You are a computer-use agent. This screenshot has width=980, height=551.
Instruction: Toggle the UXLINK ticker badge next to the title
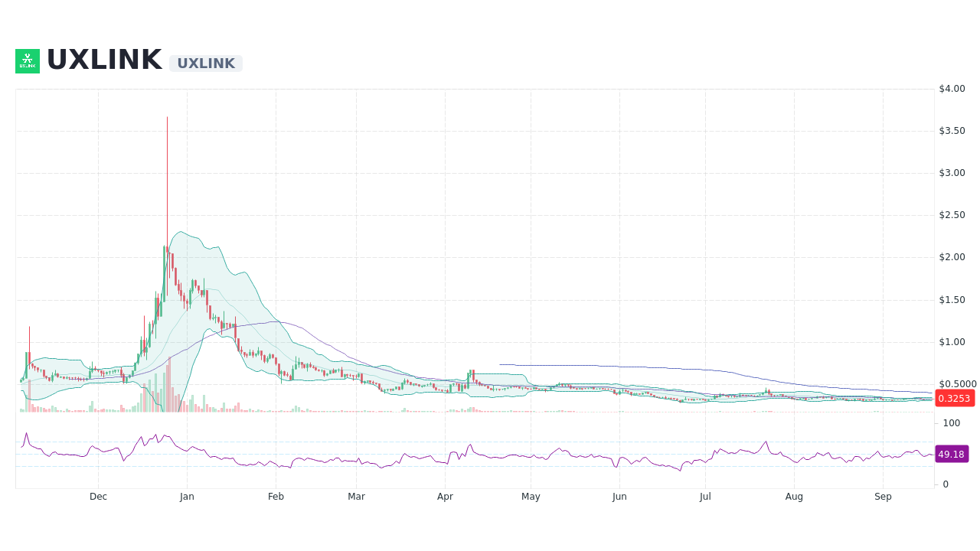point(205,64)
